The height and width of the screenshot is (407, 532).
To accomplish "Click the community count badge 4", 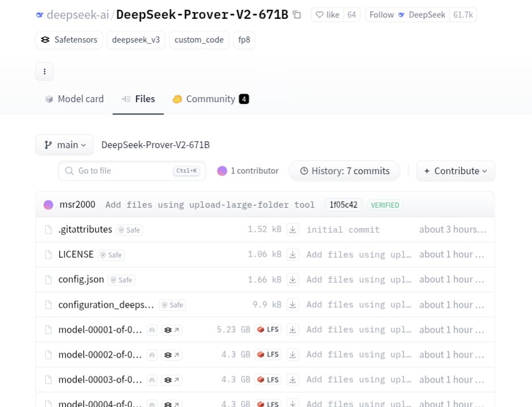I will tap(244, 99).
